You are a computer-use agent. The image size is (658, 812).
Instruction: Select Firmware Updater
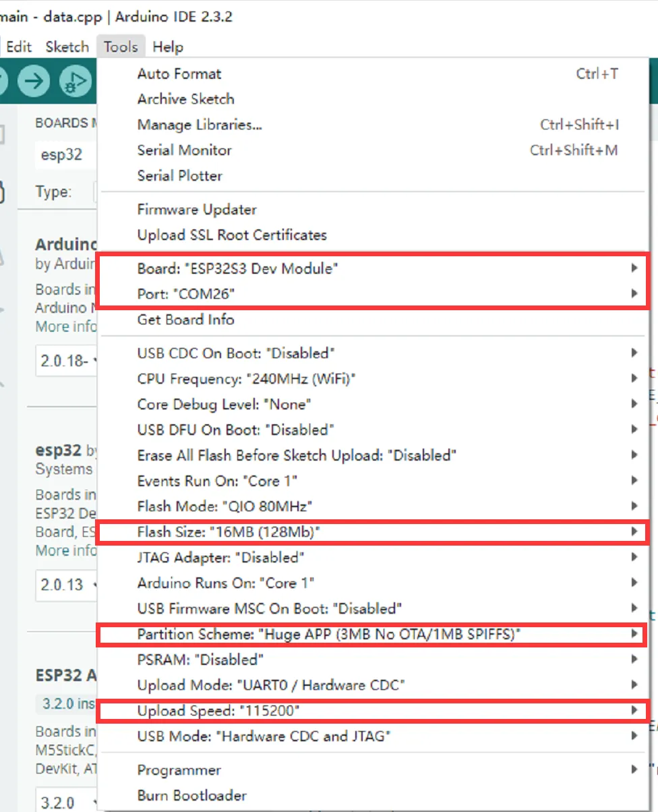pos(373,210)
